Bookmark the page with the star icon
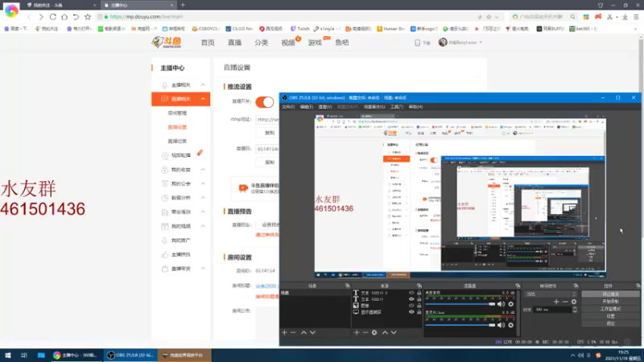Screen dimensions: 644x362 click(88, 17)
